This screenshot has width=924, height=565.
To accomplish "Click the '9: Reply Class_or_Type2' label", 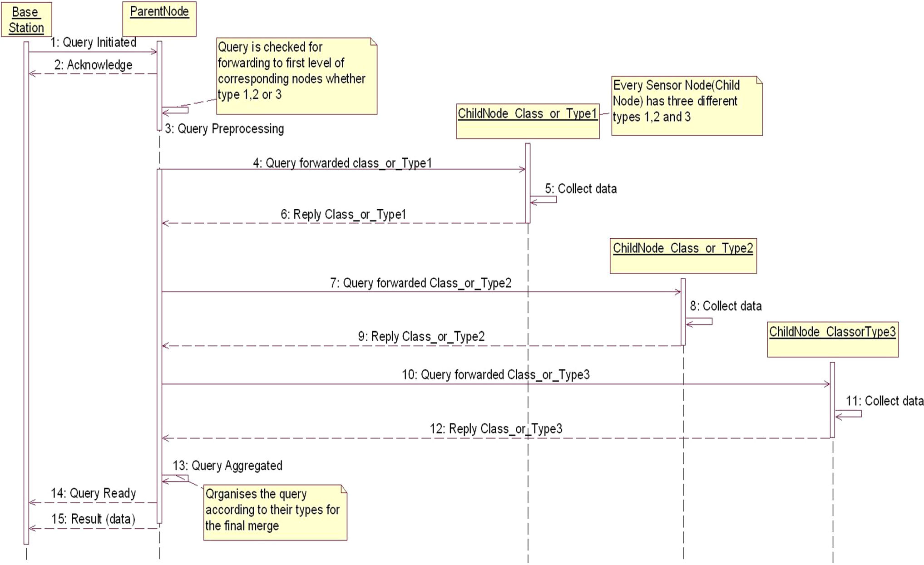I will pos(421,337).
